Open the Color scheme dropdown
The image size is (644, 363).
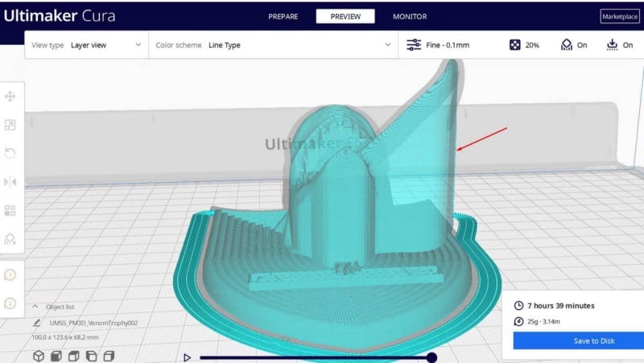[274, 45]
